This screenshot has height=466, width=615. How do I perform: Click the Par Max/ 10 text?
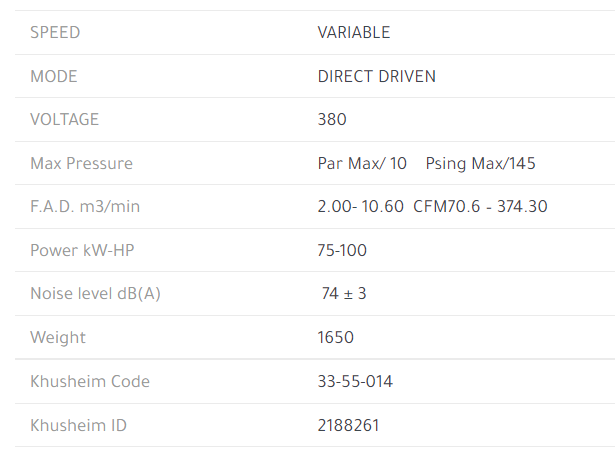362,164
